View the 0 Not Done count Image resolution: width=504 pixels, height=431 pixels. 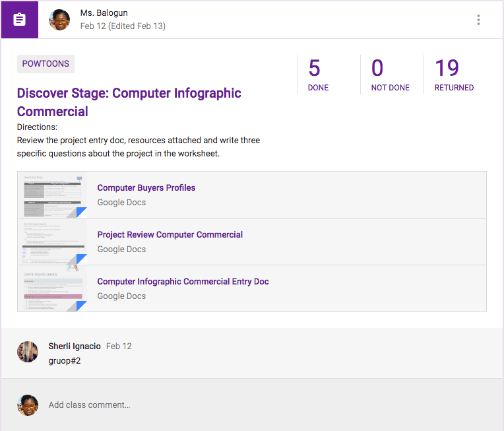[x=390, y=74]
